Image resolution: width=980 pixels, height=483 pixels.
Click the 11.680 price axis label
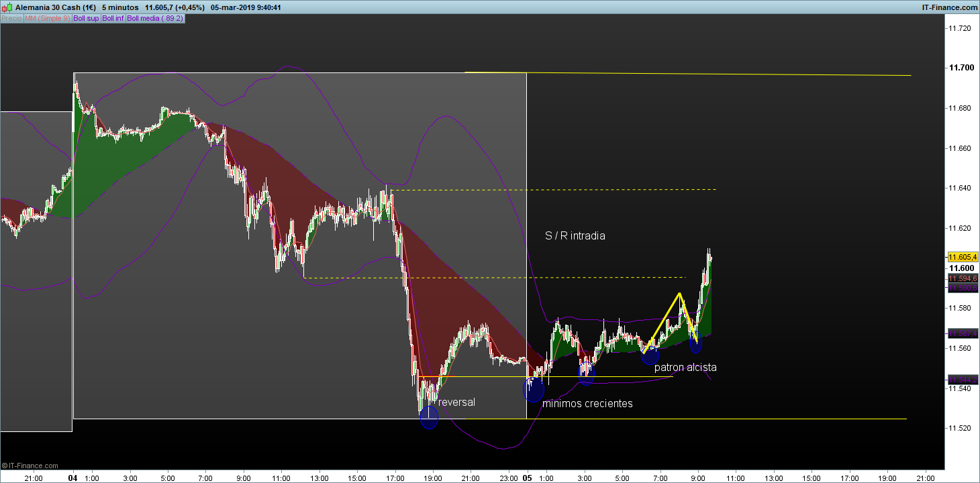pos(959,108)
